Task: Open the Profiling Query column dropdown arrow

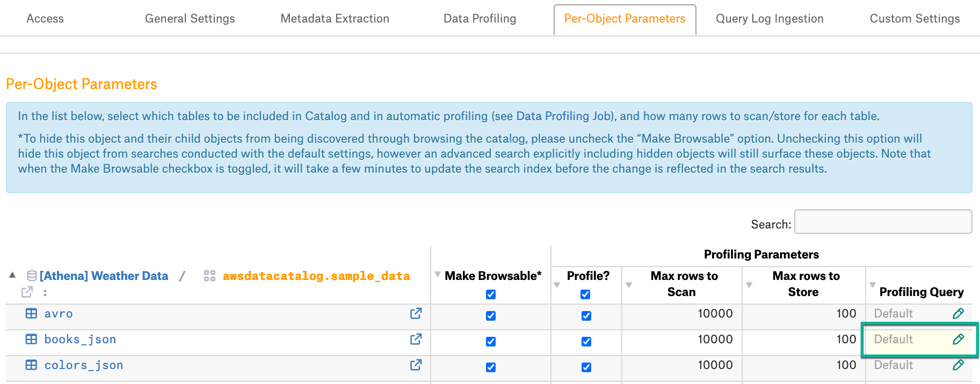Action: click(873, 285)
